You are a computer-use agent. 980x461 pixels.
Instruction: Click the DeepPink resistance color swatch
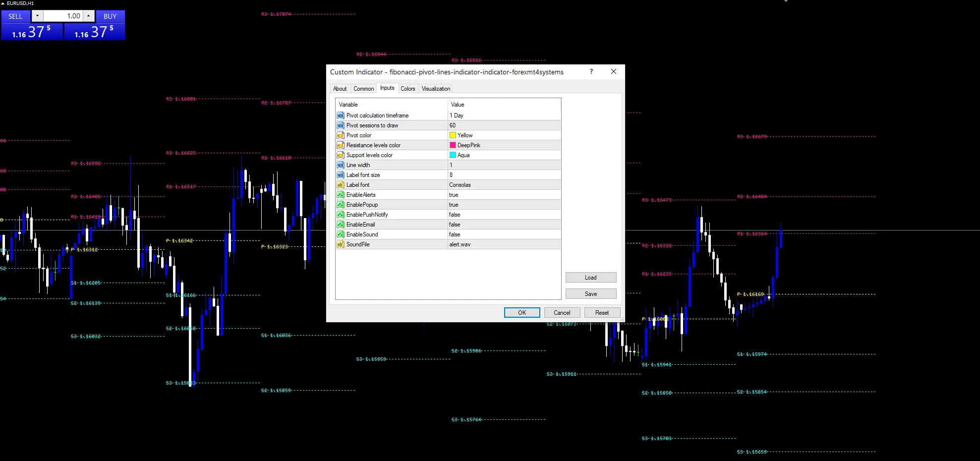point(453,145)
